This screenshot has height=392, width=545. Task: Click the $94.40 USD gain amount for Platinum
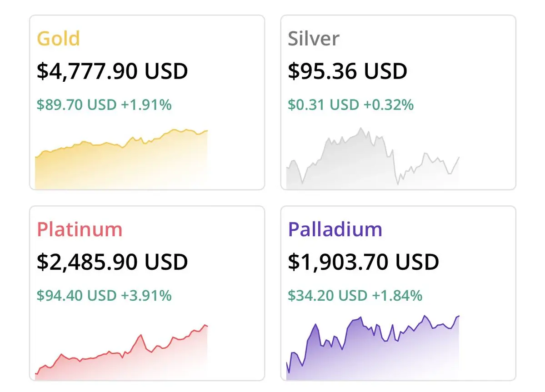[77, 296]
